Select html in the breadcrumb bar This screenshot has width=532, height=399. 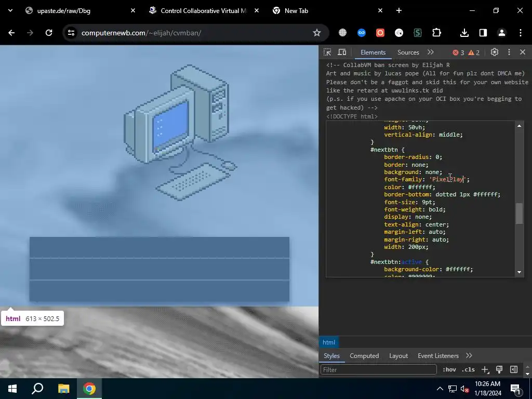pyautogui.click(x=329, y=342)
